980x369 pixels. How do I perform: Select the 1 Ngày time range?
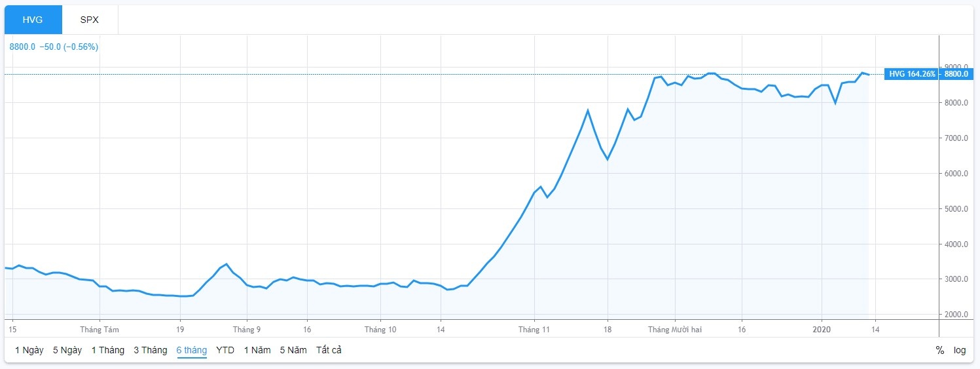click(29, 350)
